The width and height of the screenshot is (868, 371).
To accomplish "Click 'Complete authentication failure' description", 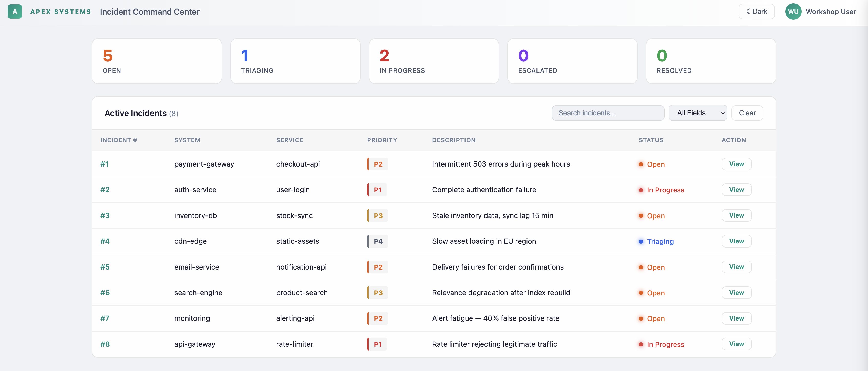I will 484,190.
